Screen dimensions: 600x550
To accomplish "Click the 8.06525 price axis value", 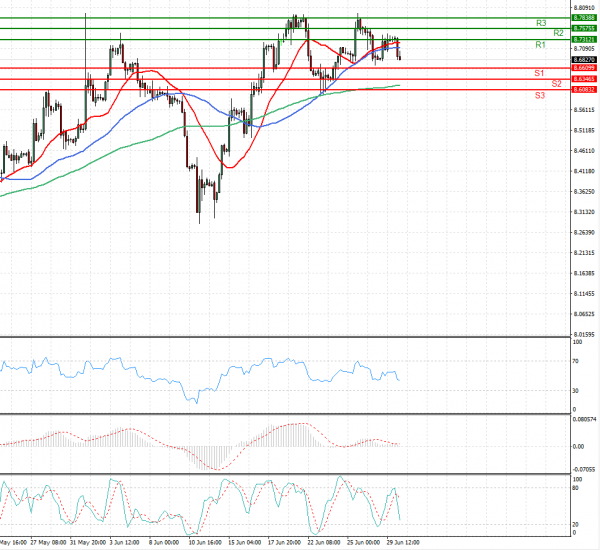I will click(584, 314).
